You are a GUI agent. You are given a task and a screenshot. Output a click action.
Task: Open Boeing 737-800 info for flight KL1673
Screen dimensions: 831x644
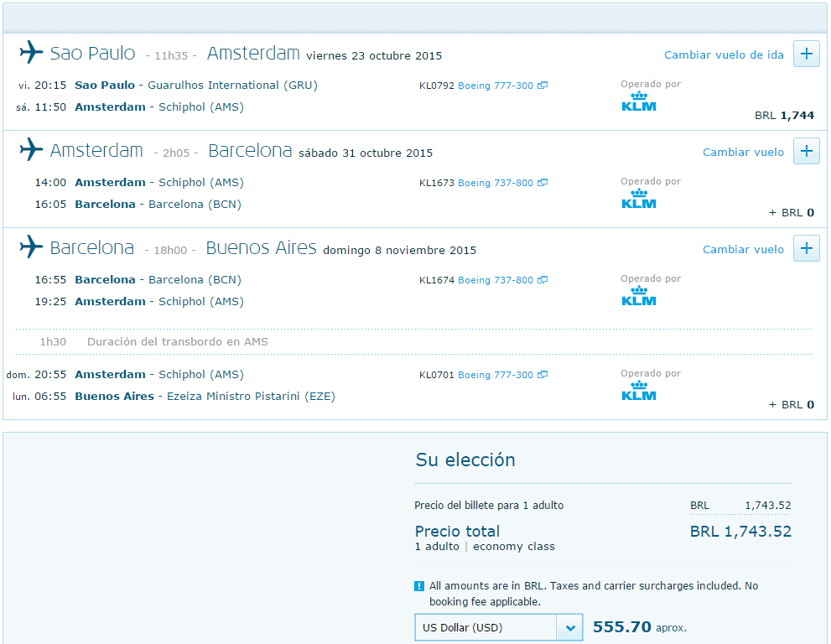[x=496, y=183]
